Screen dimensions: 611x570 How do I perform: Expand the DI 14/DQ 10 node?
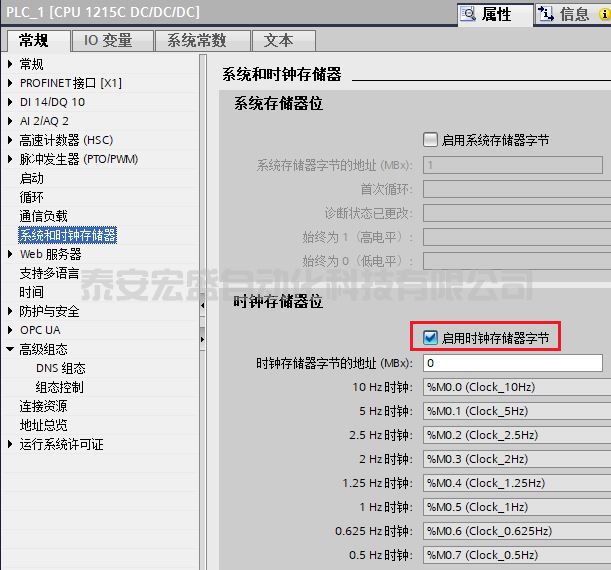point(11,102)
